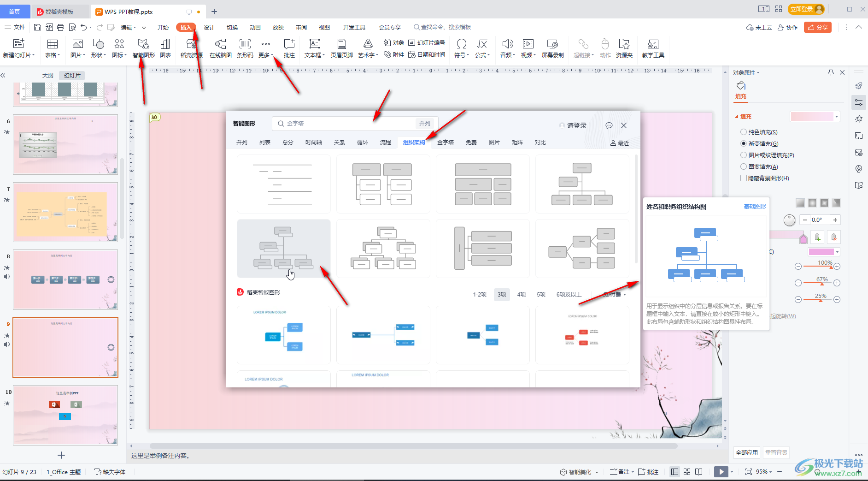Open Teaching Tools (教学工具)
868x481 pixels.
coord(653,48)
